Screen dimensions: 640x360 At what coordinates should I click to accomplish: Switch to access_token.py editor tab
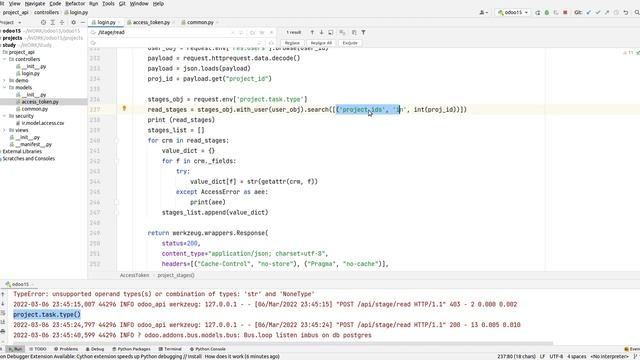[x=151, y=22]
